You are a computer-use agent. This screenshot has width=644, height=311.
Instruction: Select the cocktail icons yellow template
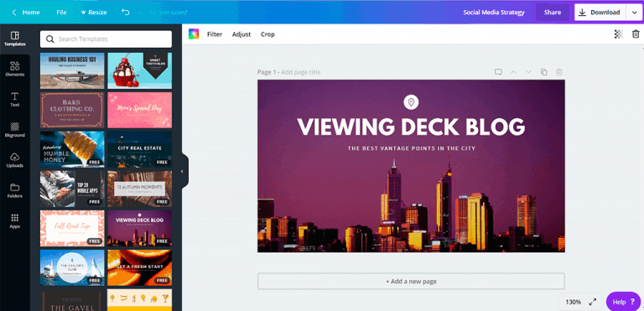pyautogui.click(x=140, y=300)
